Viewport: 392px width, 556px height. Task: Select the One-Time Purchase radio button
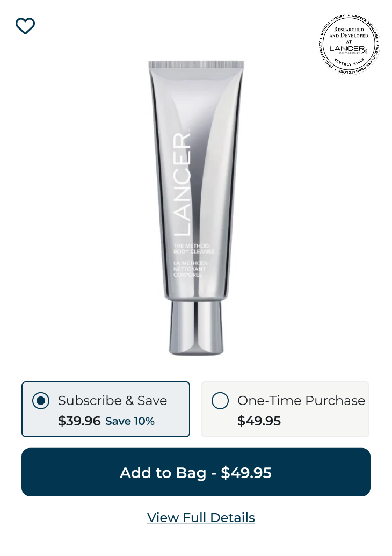coord(220,401)
